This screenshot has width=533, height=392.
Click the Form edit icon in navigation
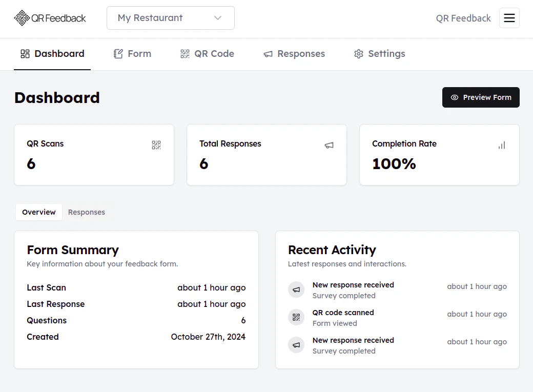pos(117,53)
